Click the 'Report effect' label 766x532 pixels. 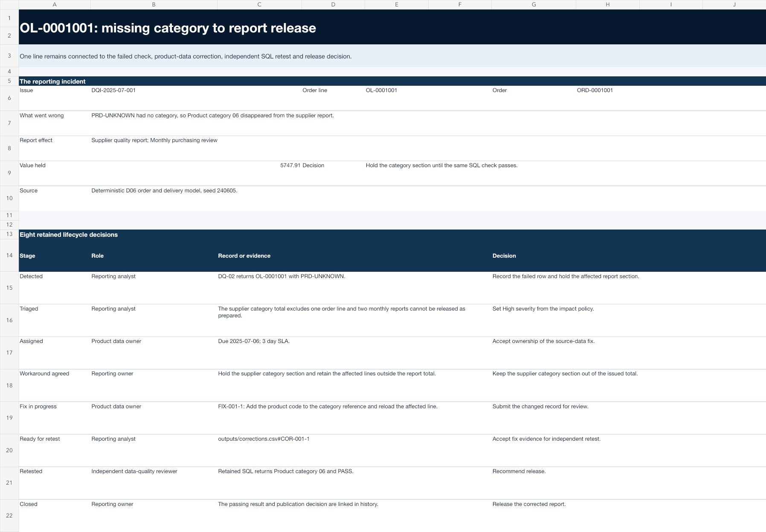pyautogui.click(x=36, y=140)
